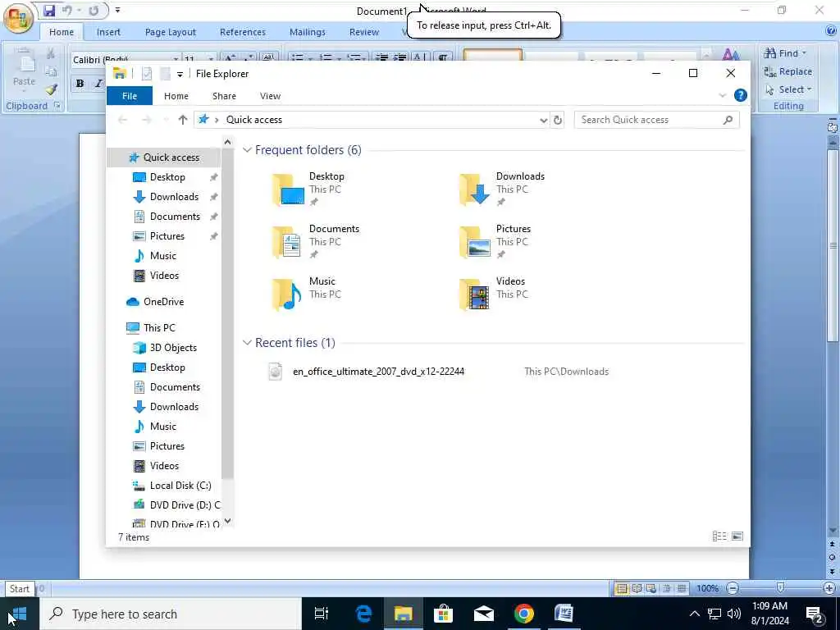Collapse the Frequent folders section
This screenshot has width=840, height=630.
(x=247, y=150)
